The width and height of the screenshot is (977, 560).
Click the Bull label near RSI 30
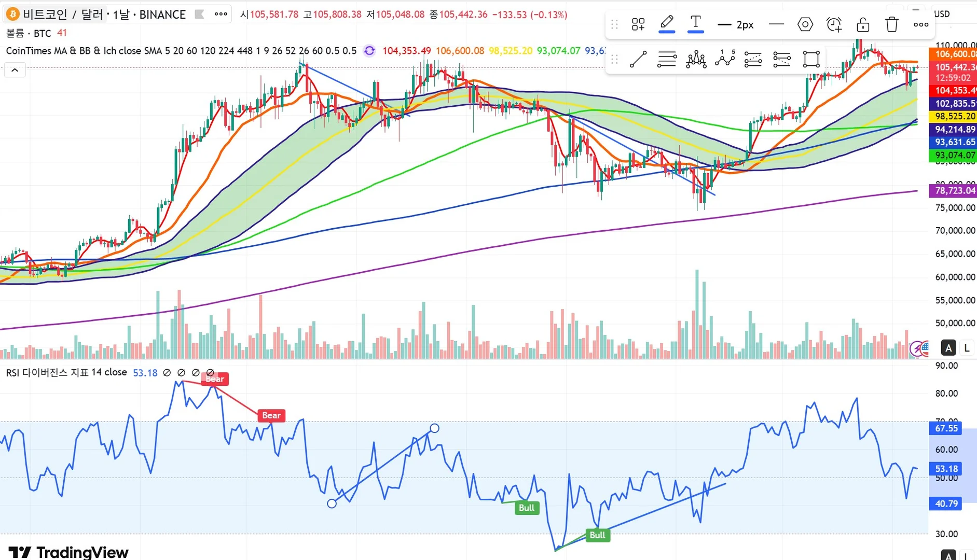(598, 535)
